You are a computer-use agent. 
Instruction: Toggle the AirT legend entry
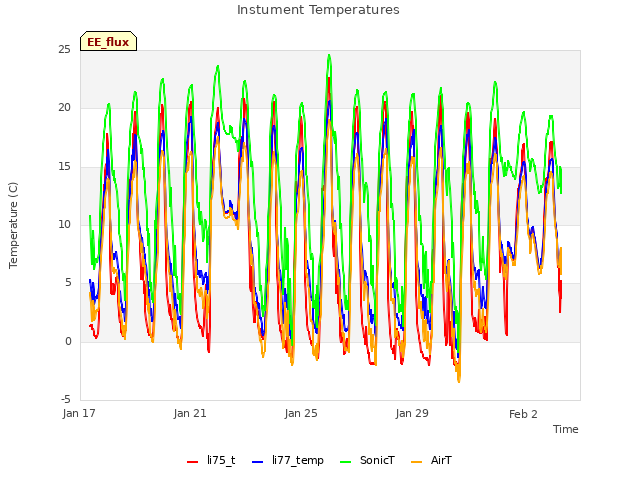pyautogui.click(x=431, y=460)
